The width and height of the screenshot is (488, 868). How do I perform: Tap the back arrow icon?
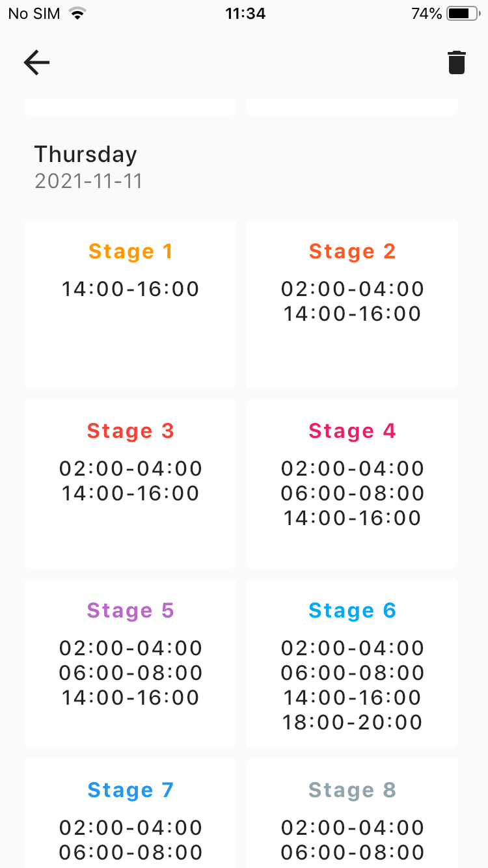pos(36,62)
